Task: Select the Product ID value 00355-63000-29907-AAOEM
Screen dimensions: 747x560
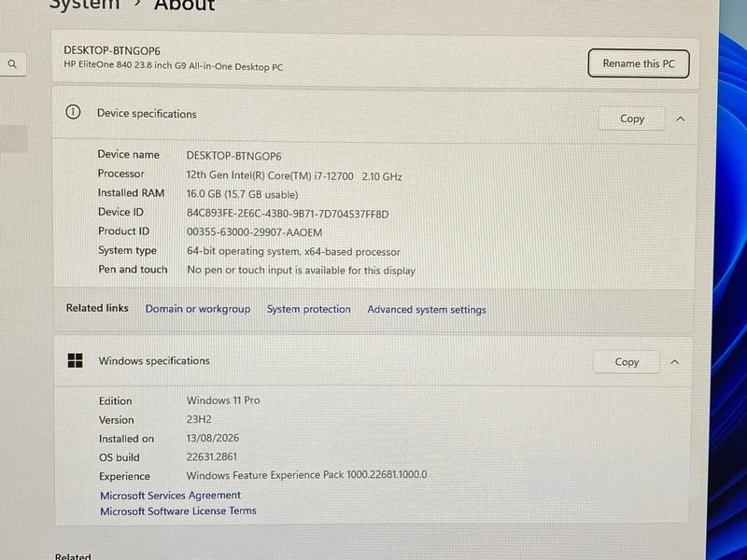Action: 254,232
